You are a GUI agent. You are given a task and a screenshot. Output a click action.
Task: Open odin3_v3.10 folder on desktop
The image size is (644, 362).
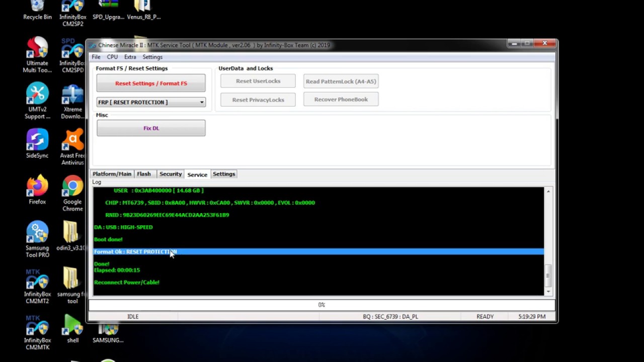71,236
